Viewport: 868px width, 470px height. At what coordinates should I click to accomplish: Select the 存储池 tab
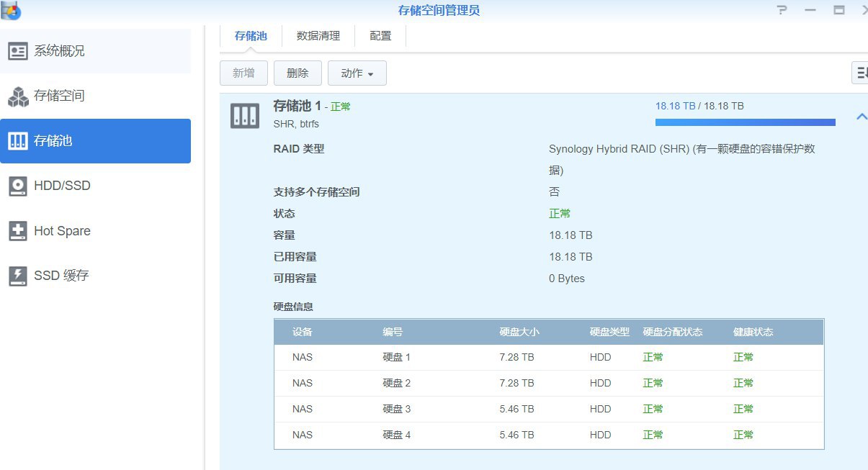pos(251,36)
